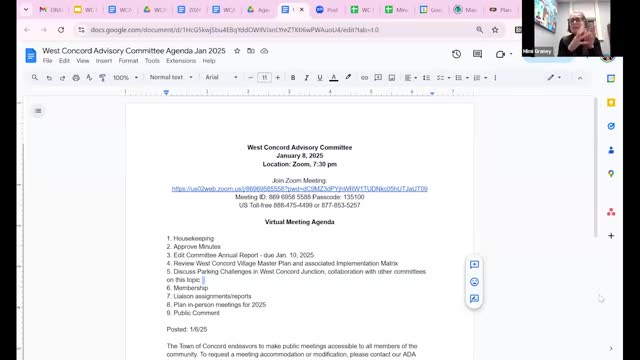Show more toolbar options (three dots)
Screen dimensions: 640x360
[x=495, y=78]
